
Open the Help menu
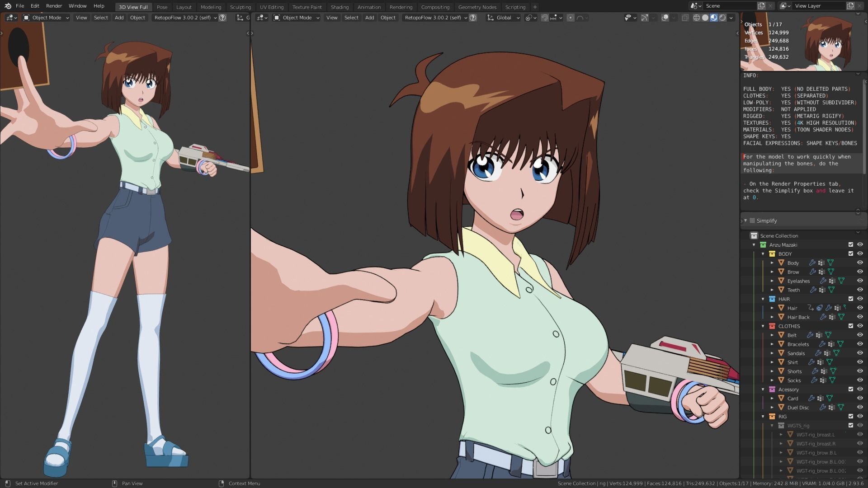click(99, 6)
